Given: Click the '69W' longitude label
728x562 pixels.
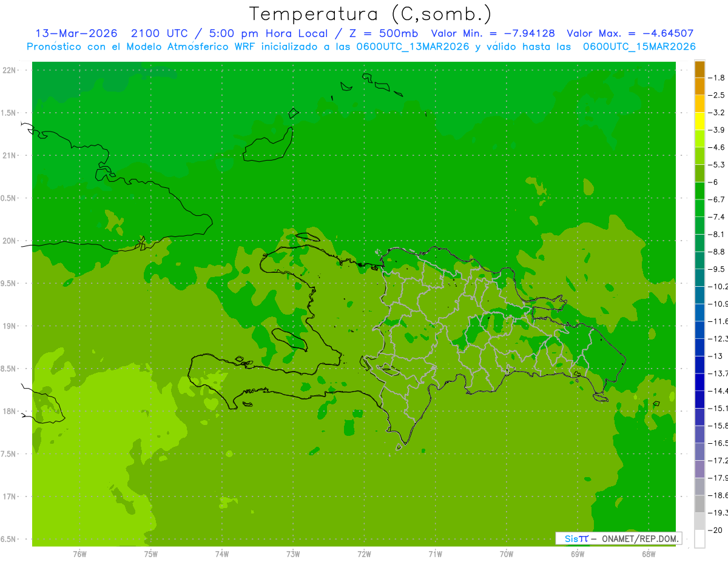Looking at the screenshot, I should 578,554.
